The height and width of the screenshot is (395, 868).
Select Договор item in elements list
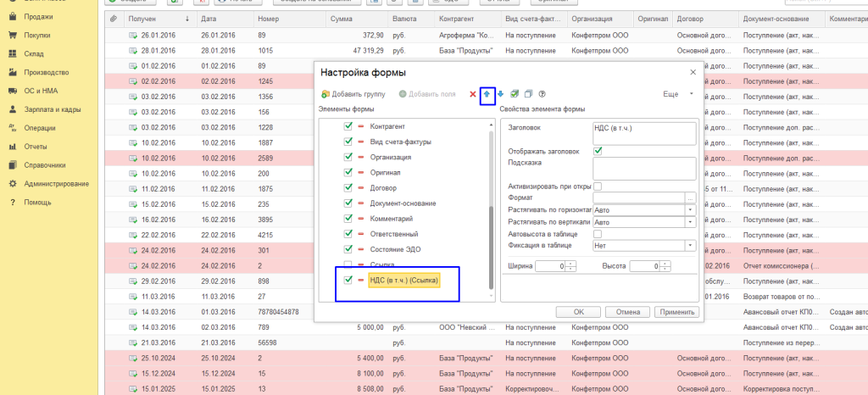point(383,187)
